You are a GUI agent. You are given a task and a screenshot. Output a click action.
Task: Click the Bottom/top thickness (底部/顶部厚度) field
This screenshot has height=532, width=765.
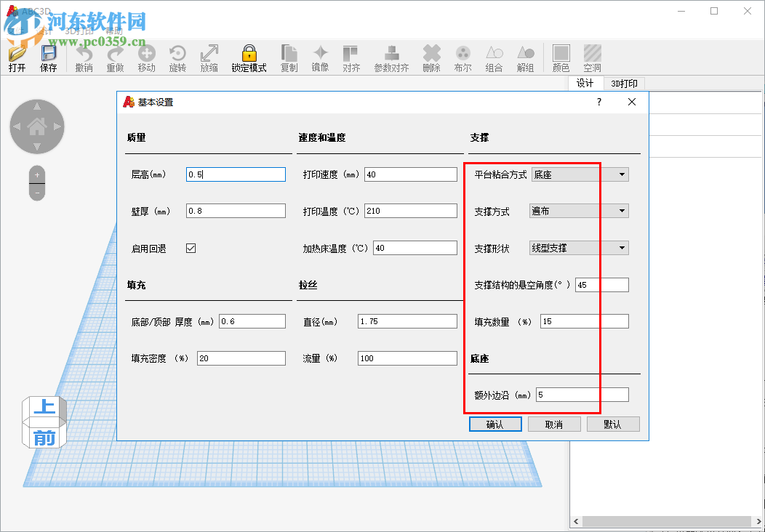pos(252,321)
